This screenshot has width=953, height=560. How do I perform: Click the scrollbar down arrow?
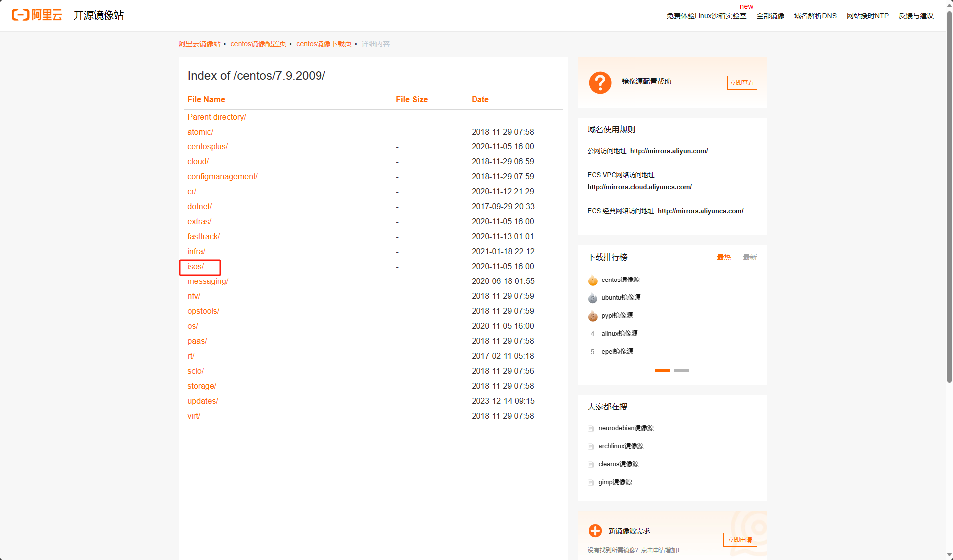click(x=950, y=555)
